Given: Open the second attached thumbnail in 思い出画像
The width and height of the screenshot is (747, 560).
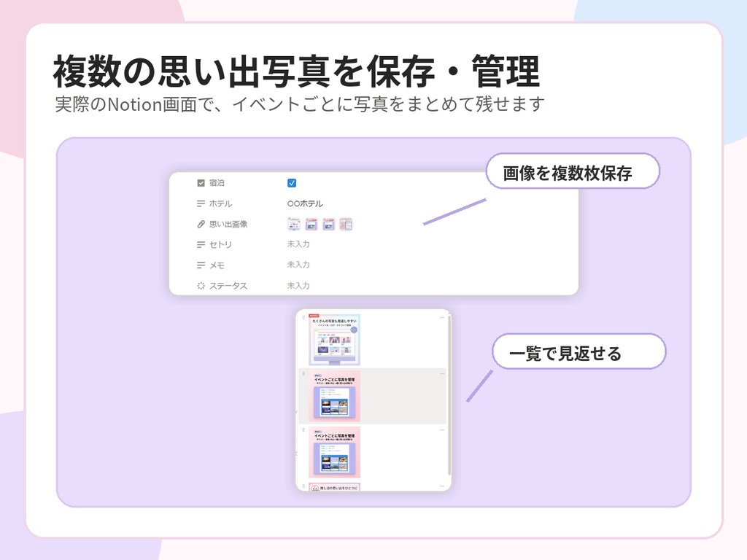Looking at the screenshot, I should (x=311, y=225).
